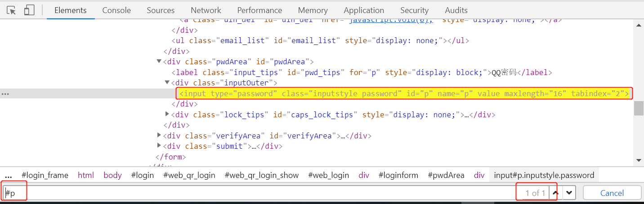Expand the verifyArea div node
644x204 pixels.
[159, 136]
